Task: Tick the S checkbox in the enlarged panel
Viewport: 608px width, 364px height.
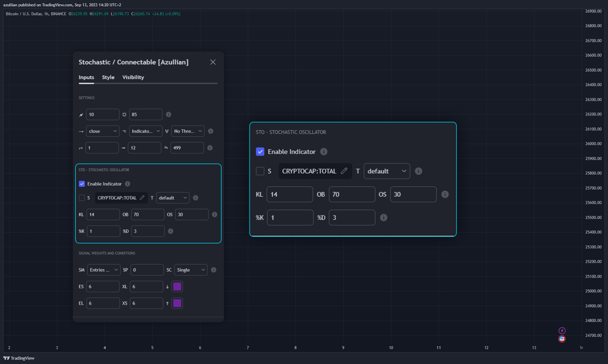Action: (260, 171)
